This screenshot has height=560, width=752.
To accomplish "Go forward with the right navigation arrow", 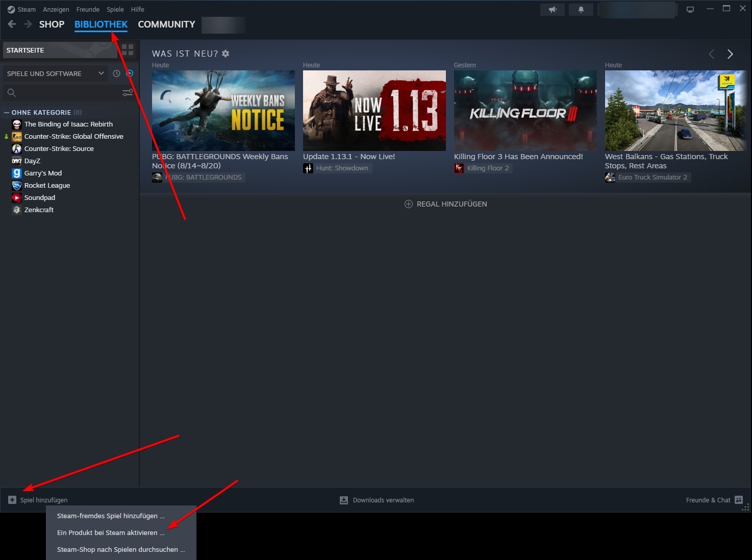I will click(x=28, y=24).
